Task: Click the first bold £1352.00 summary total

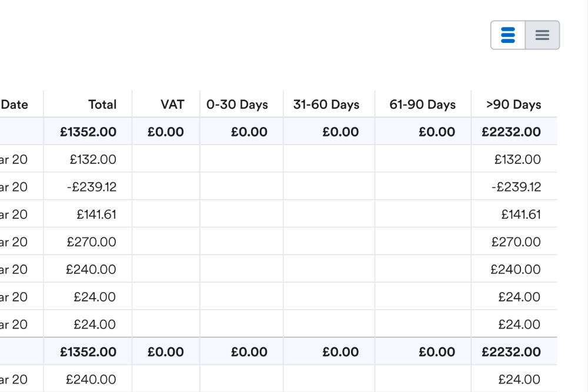Action: pos(88,132)
